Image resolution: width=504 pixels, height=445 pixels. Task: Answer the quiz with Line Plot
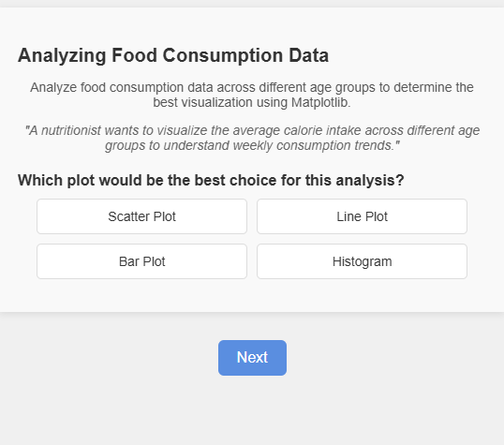pos(362,216)
